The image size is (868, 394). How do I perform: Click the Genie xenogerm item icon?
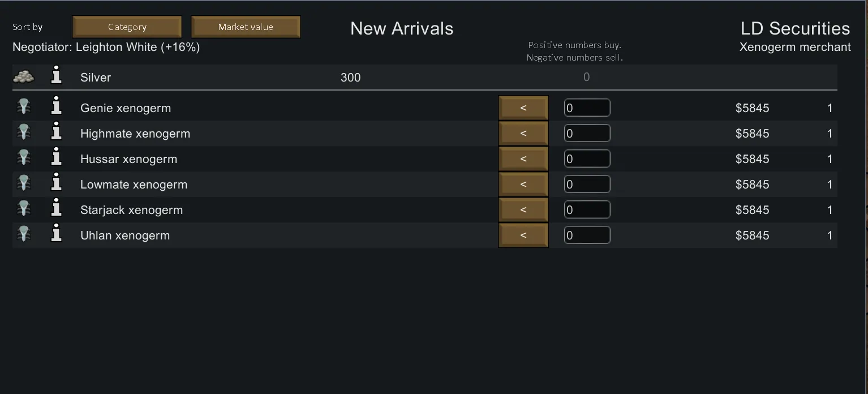coord(24,107)
